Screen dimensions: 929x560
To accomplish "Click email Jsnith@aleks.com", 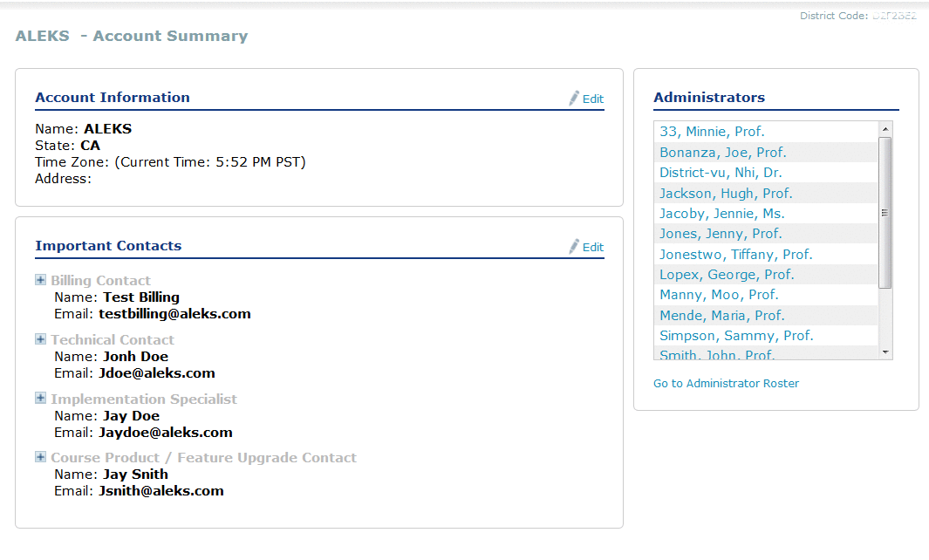I will pos(161,491).
